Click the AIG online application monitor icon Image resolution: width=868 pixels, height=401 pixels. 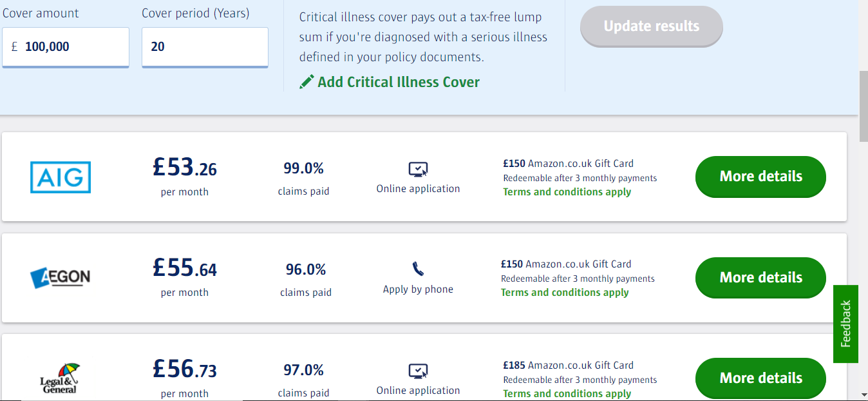pos(419,170)
